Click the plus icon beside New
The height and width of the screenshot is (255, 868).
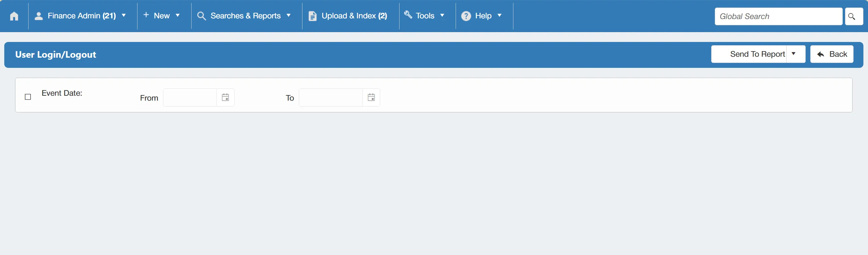click(146, 15)
